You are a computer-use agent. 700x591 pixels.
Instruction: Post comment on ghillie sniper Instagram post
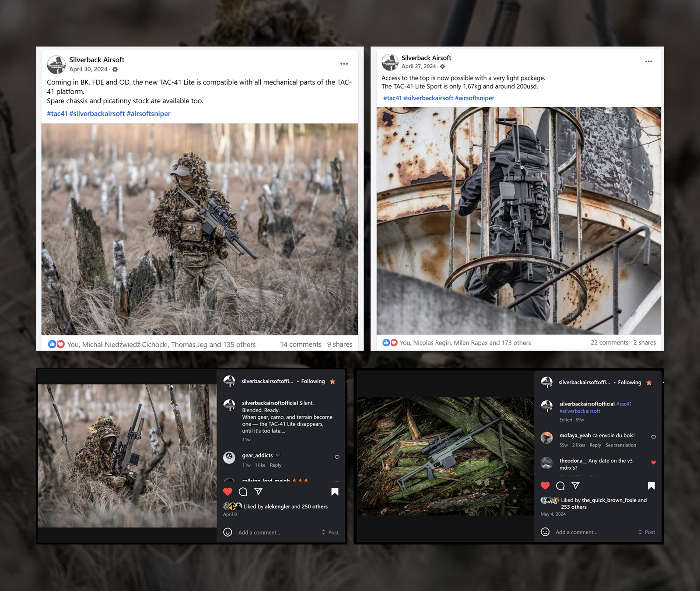click(x=333, y=533)
